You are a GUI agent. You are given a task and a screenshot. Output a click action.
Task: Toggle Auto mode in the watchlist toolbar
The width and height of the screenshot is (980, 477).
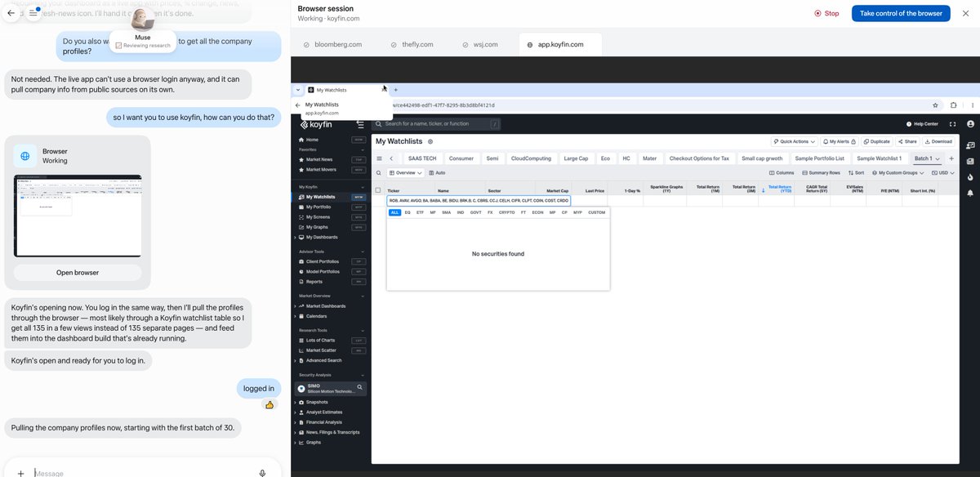tap(437, 173)
